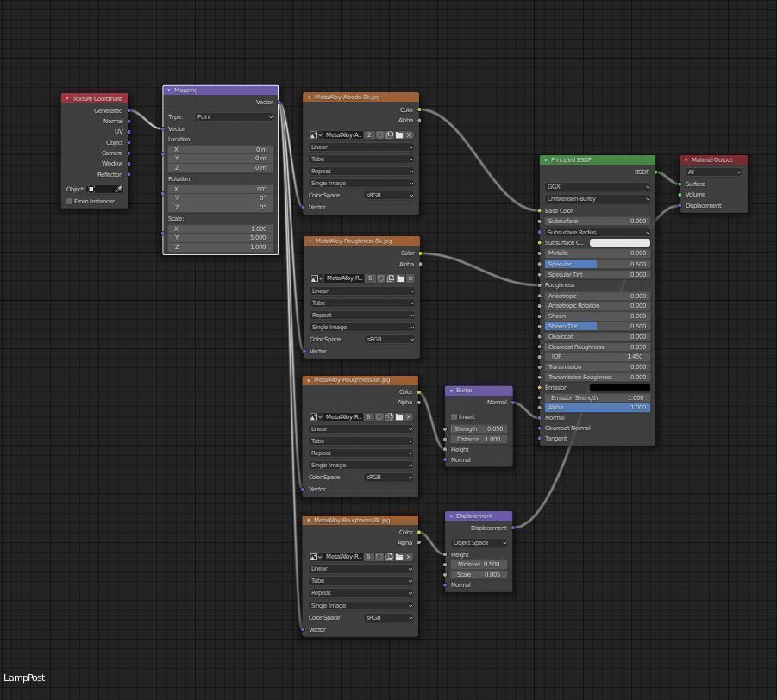Open image browser in the Albedo texture node

316,134
